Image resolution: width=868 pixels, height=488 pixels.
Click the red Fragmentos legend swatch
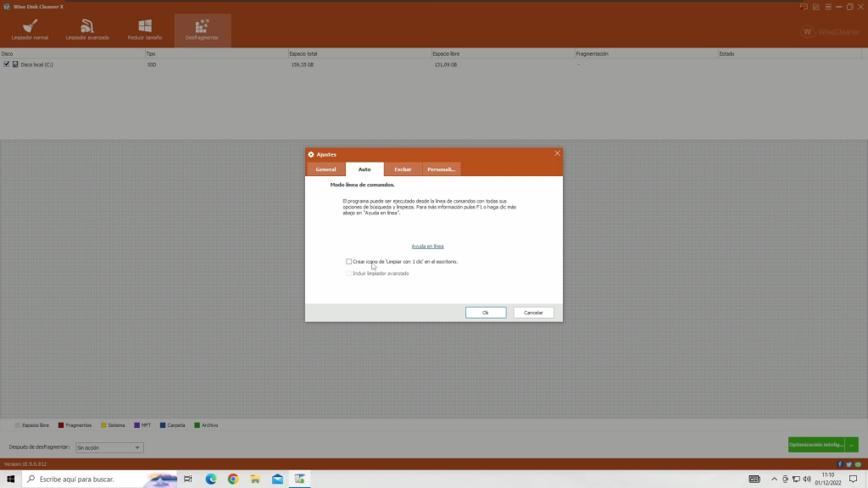pos(61,425)
